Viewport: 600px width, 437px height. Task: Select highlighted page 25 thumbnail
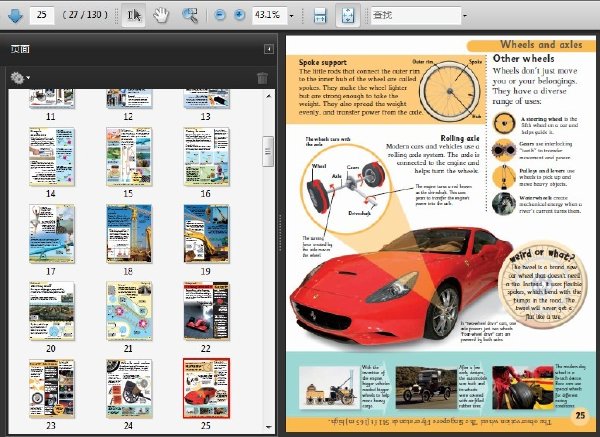(207, 388)
